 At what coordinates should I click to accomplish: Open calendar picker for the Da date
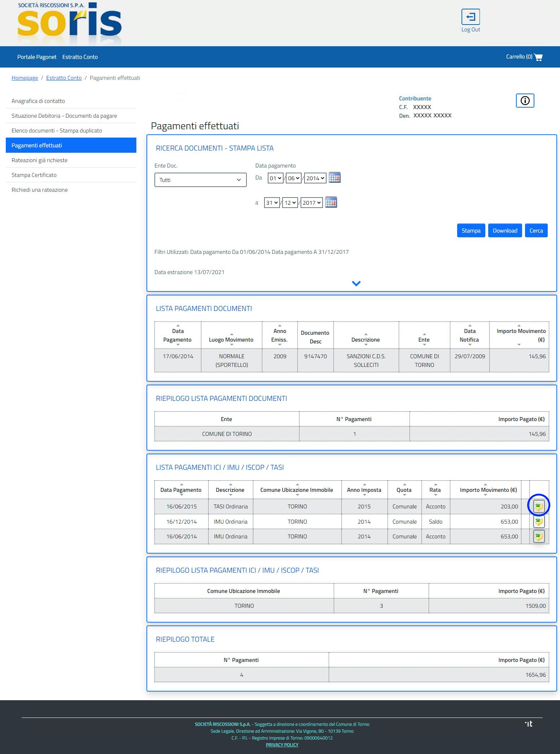coord(334,178)
